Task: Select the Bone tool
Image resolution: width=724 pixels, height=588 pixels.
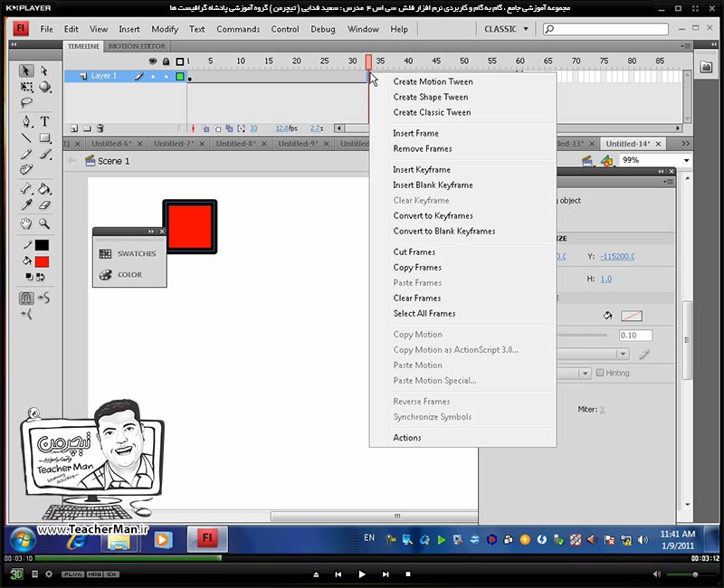Action: [26, 189]
